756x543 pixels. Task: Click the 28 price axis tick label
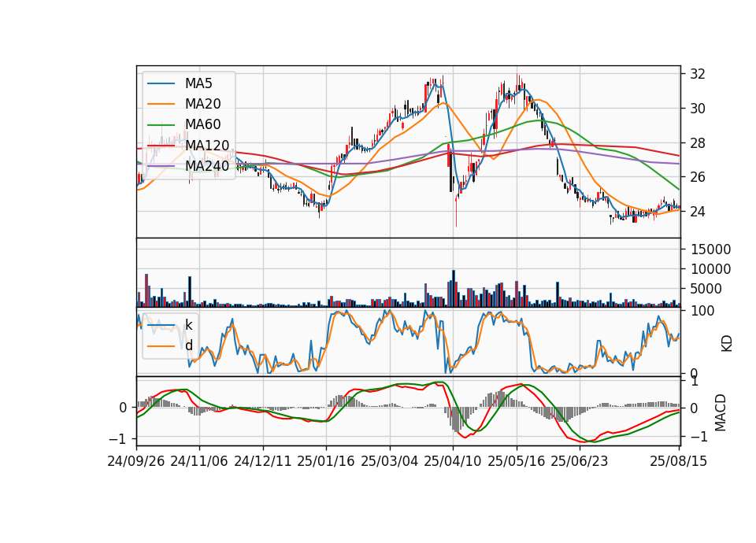click(698, 143)
